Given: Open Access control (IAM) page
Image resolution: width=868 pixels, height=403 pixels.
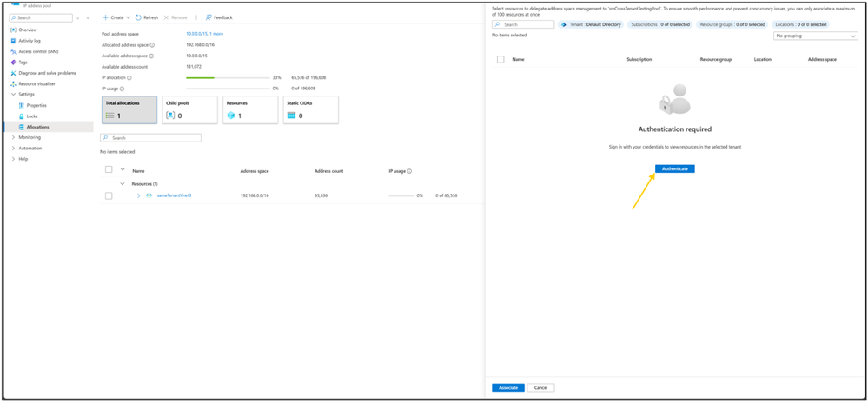Looking at the screenshot, I should (x=38, y=51).
